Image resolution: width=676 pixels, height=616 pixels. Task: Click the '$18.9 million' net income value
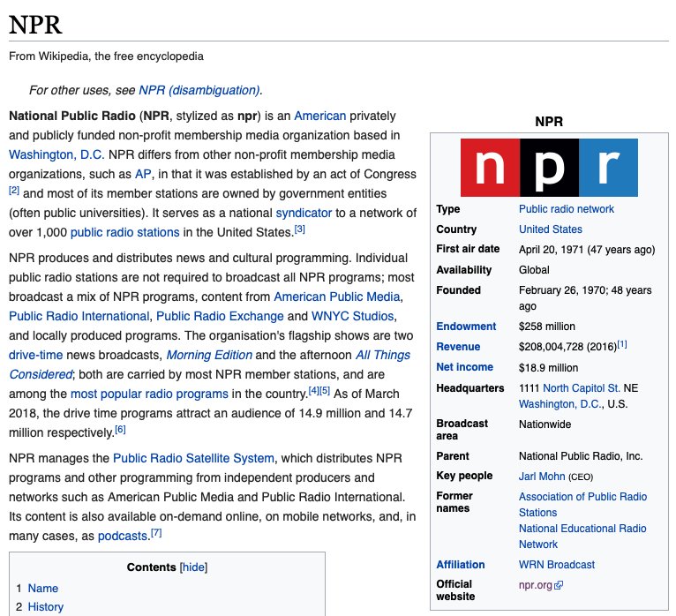click(x=549, y=368)
